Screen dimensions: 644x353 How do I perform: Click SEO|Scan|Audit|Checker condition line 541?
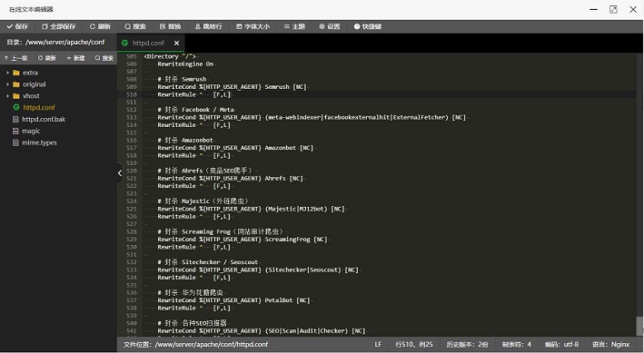pyautogui.click(x=262, y=331)
